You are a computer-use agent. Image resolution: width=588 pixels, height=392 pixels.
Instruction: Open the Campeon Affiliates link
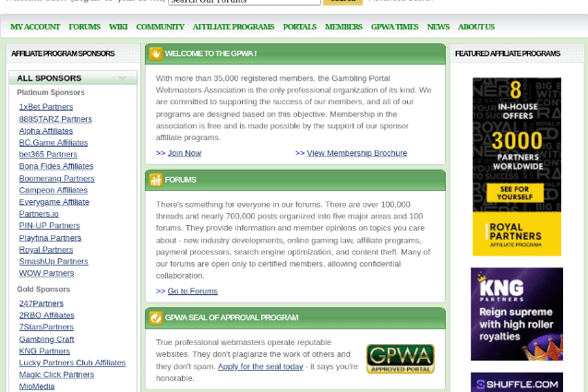54,190
